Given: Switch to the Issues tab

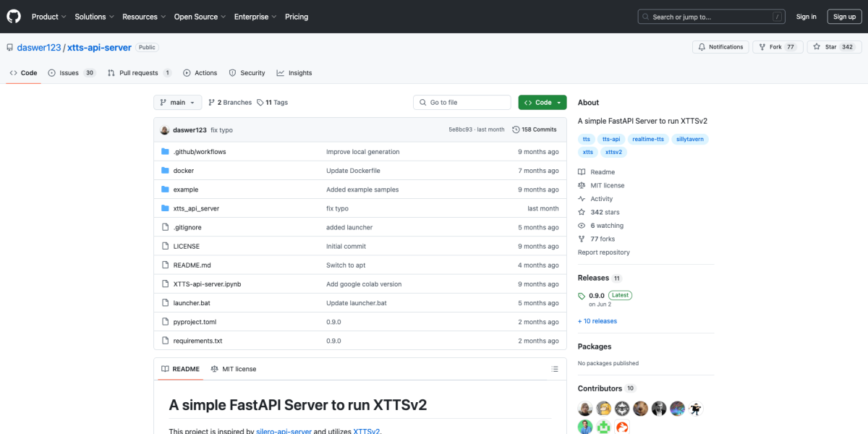Looking at the screenshot, I should pos(71,73).
